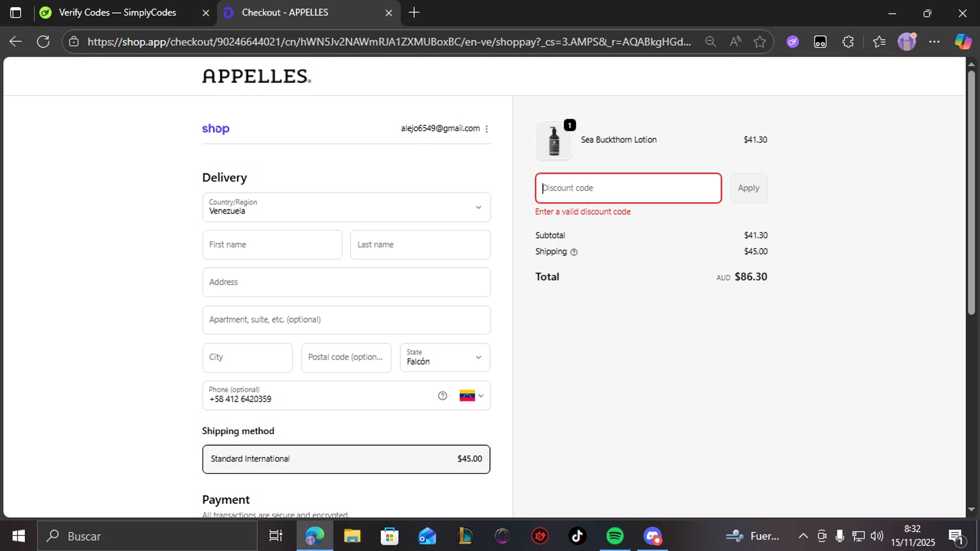Click the Apply discount button

[749, 188]
